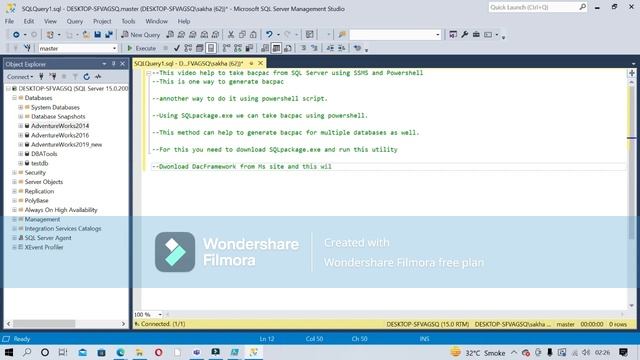640x360 pixels.
Task: Expand the DBATools database node
Action: [20, 154]
